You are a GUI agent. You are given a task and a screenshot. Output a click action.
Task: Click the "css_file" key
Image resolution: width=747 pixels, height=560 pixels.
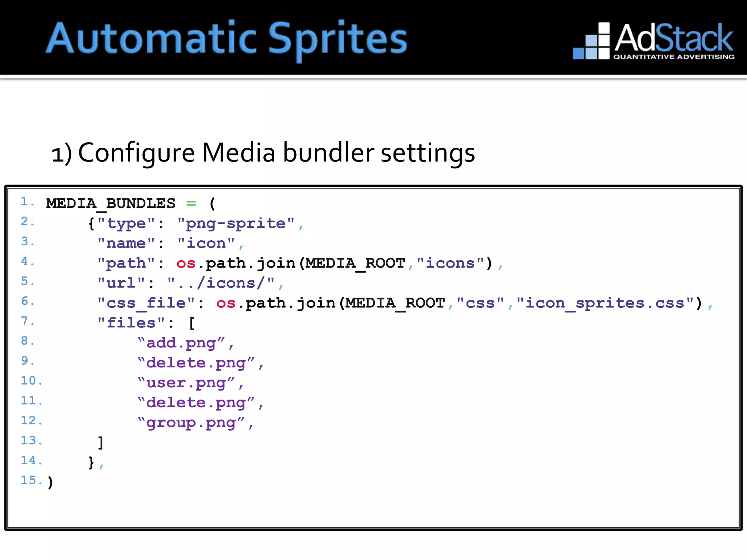pos(146,303)
